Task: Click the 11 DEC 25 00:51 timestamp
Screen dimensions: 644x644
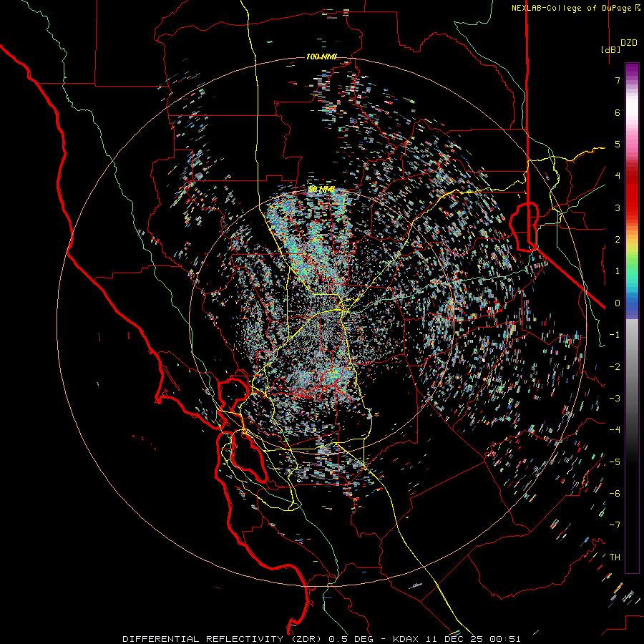Action: point(472,639)
